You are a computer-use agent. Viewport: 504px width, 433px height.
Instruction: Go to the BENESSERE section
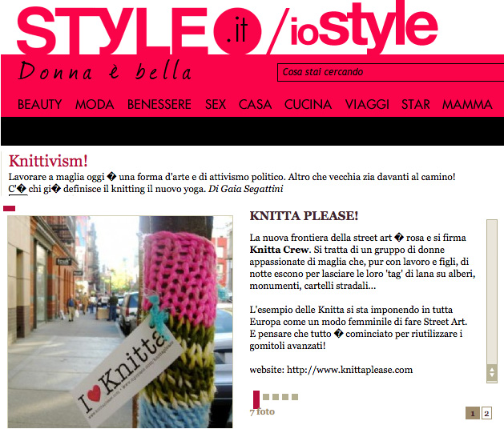click(159, 104)
